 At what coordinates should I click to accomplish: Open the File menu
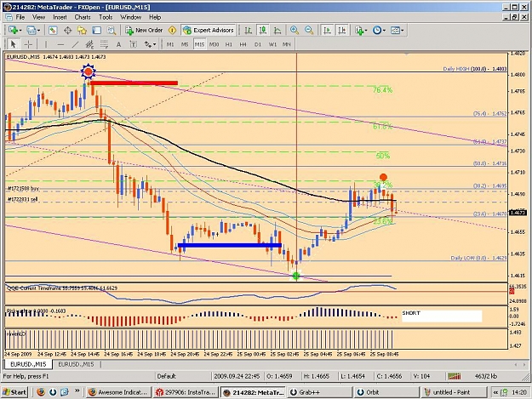point(20,17)
